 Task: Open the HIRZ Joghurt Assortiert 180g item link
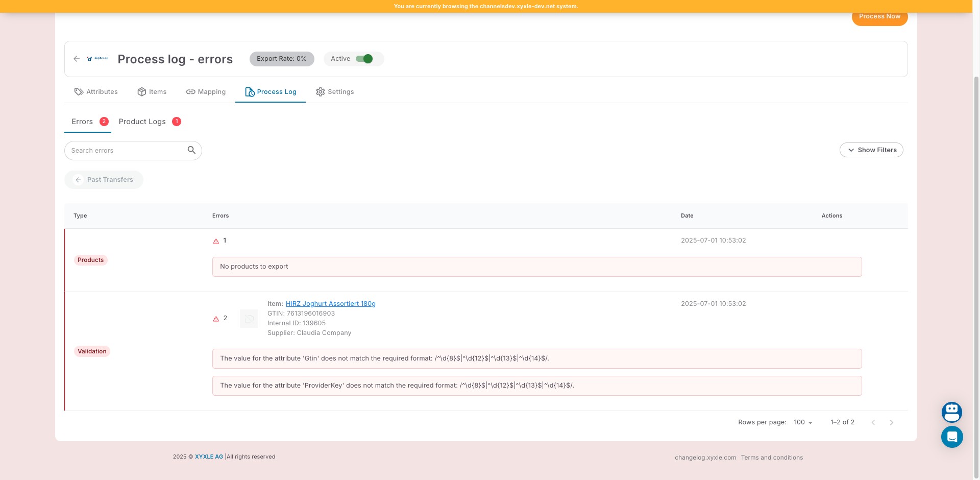click(x=330, y=303)
